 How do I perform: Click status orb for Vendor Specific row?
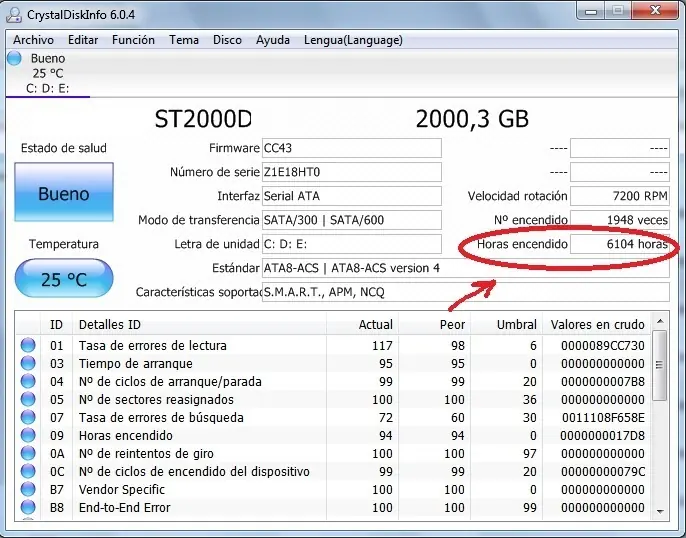[x=28, y=489]
